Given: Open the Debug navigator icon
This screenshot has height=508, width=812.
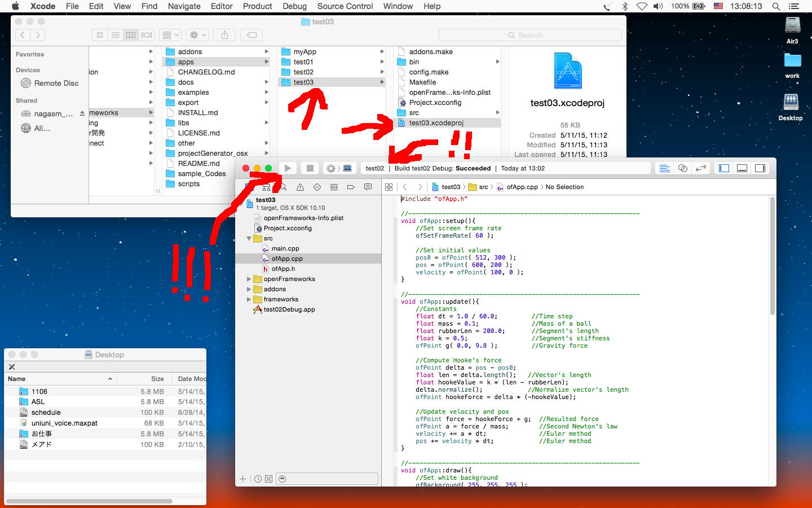Looking at the screenshot, I should [334, 187].
